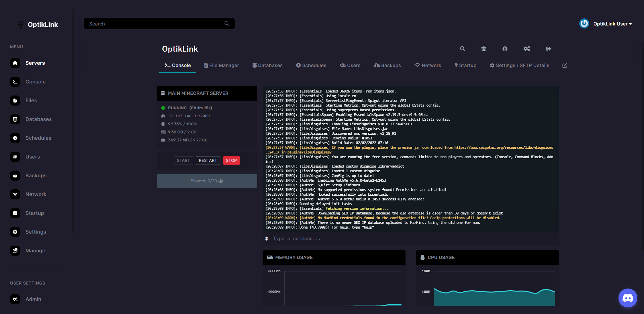Screen dimensions: 644x314
Task: Open the Discord chat bubble
Action: [628, 298]
